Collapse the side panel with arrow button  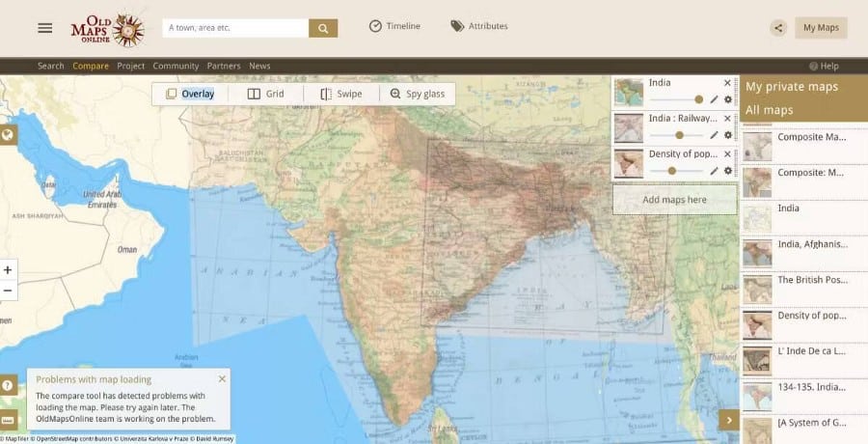[729, 419]
